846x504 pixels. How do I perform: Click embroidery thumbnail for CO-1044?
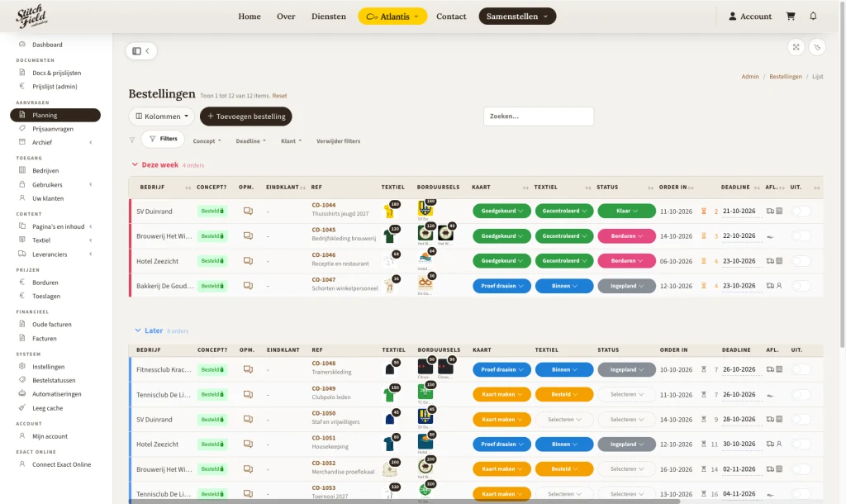pos(425,208)
